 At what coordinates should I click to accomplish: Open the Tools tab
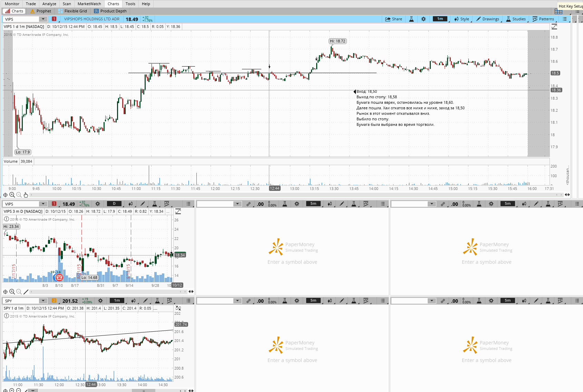[130, 4]
